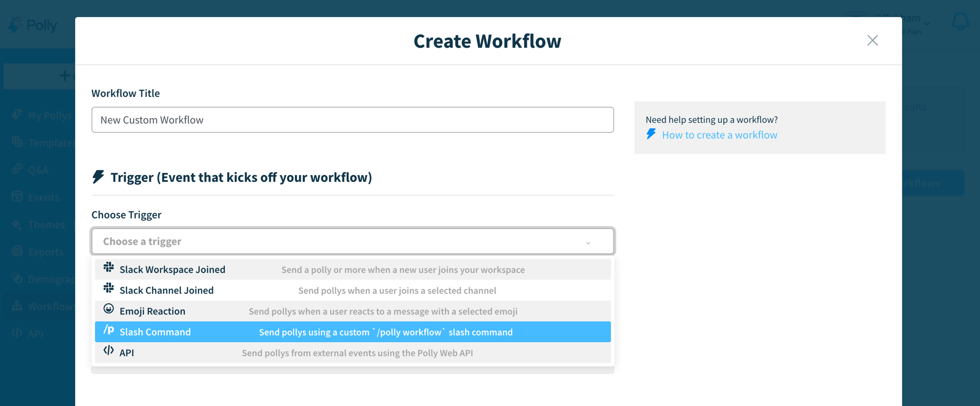Click the Templates icon in the background sidebar
980x406 pixels.
pos(17,142)
